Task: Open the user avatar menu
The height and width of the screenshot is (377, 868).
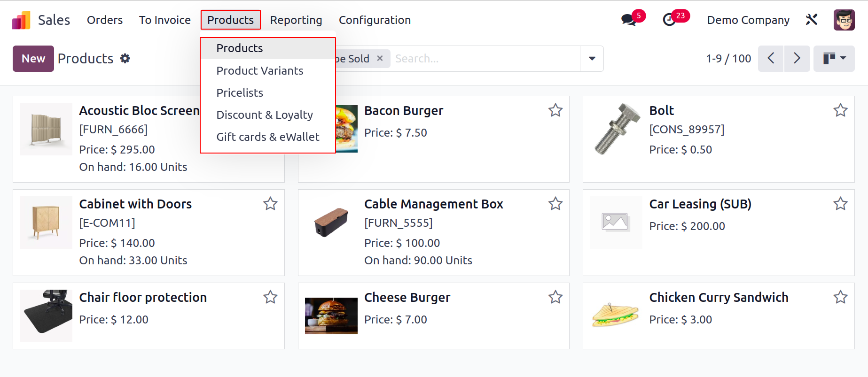Action: pyautogui.click(x=844, y=20)
